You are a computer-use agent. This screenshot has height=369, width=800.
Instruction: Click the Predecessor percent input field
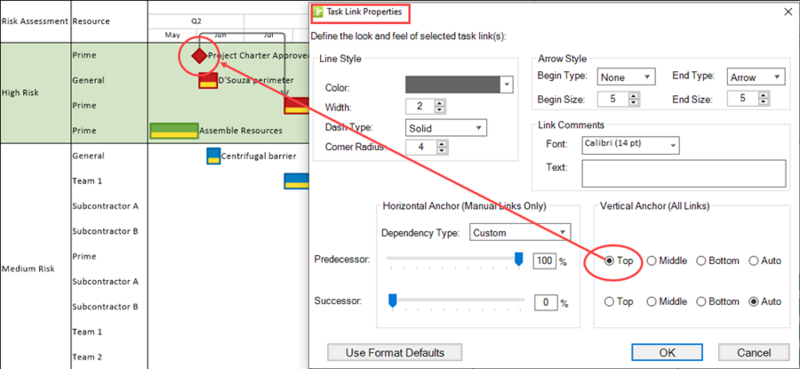click(545, 261)
